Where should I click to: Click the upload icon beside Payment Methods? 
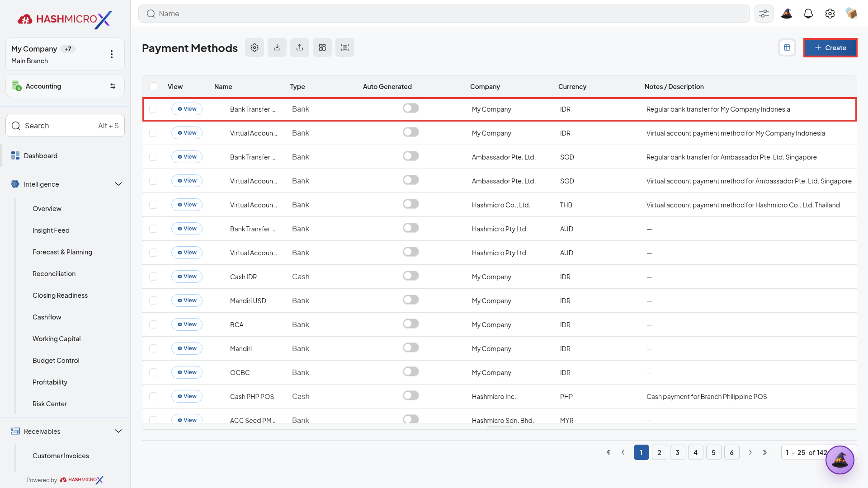(x=300, y=47)
